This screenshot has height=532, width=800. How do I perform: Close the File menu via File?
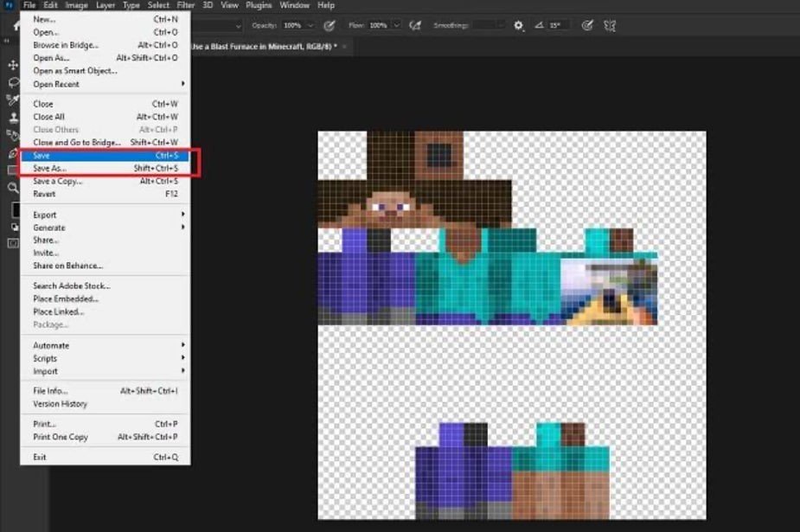click(29, 5)
